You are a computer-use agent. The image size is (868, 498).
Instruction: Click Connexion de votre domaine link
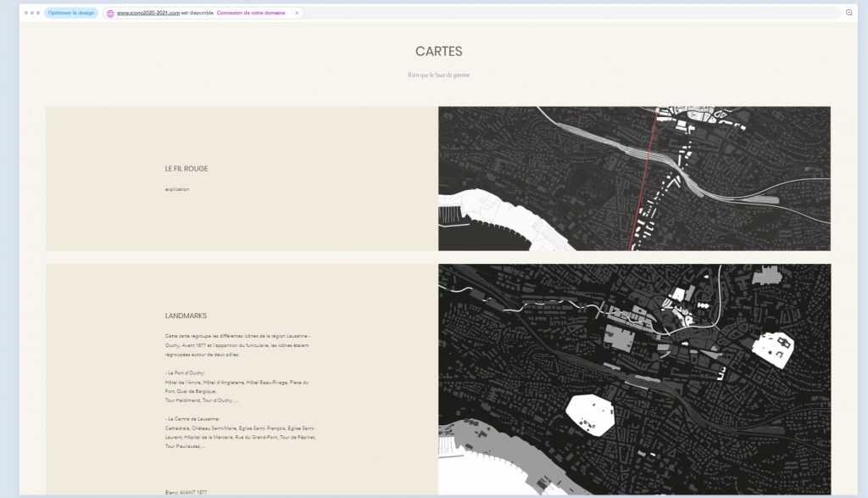point(251,14)
